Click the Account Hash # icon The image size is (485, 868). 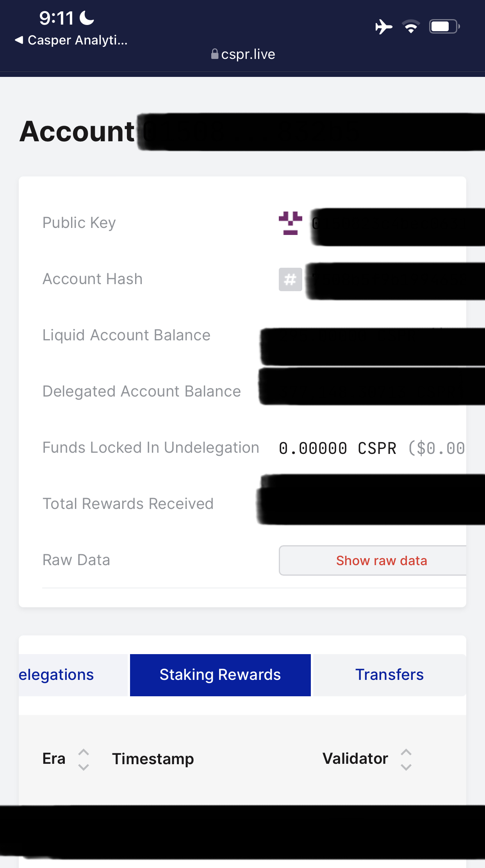[290, 279]
